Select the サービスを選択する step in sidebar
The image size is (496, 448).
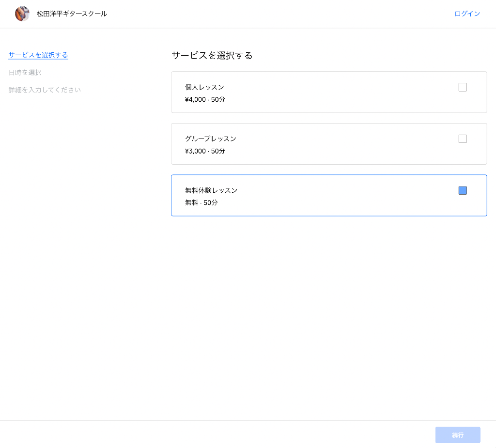(38, 55)
